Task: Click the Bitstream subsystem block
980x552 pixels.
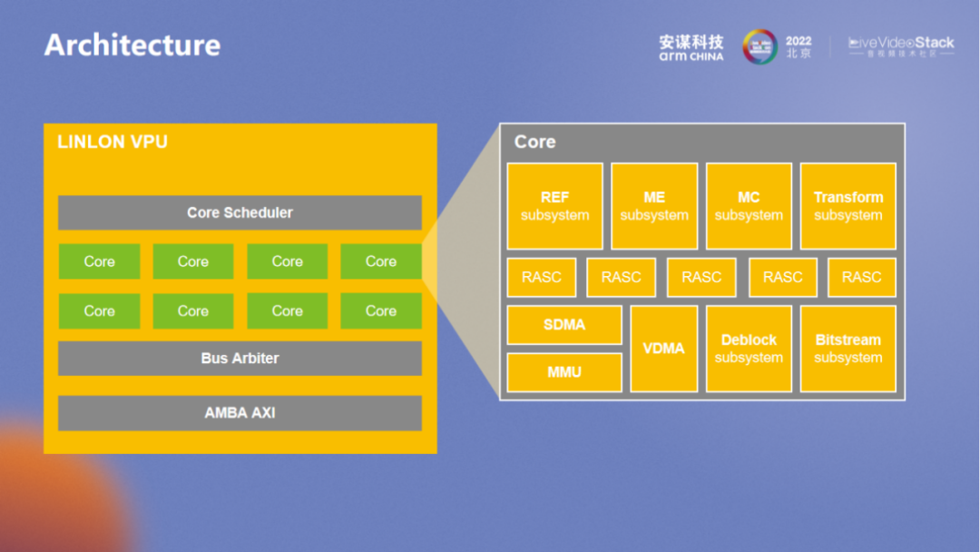Action: click(x=848, y=349)
